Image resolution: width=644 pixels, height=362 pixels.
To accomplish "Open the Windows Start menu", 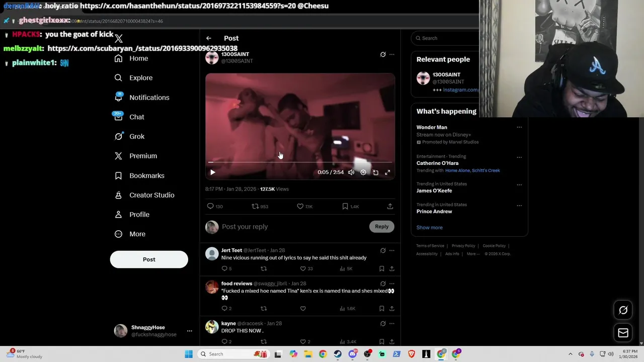I will pos(189,354).
